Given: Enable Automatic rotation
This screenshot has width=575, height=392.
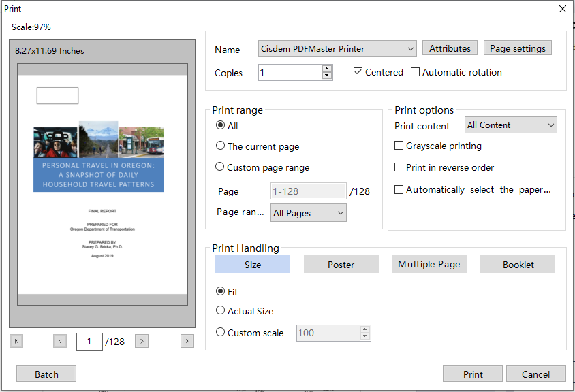Looking at the screenshot, I should pos(456,72).
